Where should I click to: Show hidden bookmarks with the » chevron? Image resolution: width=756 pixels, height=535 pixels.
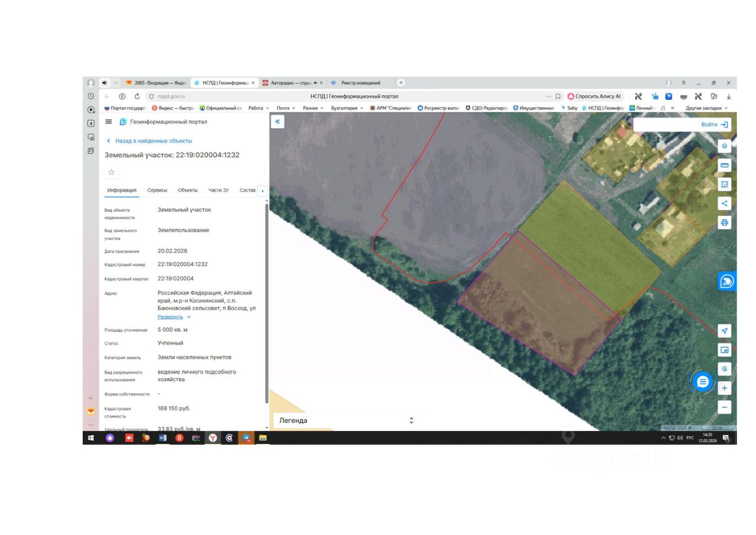pyautogui.click(x=672, y=108)
